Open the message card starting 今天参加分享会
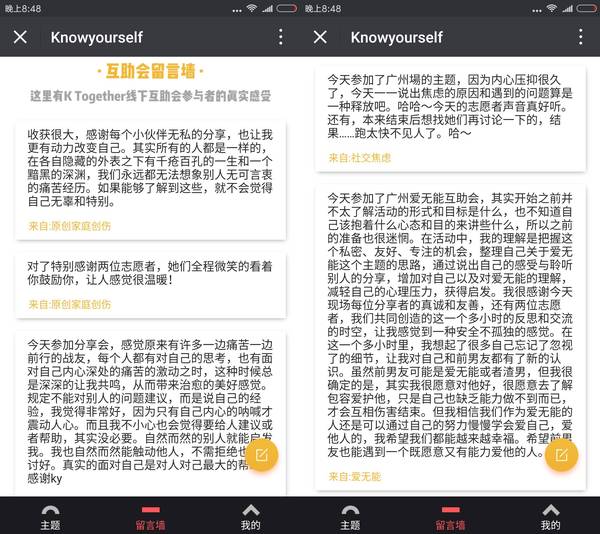 click(150, 414)
